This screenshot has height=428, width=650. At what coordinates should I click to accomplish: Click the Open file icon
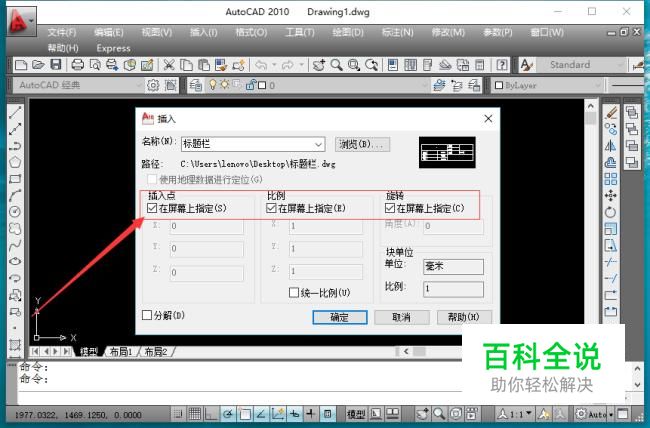tap(38, 65)
